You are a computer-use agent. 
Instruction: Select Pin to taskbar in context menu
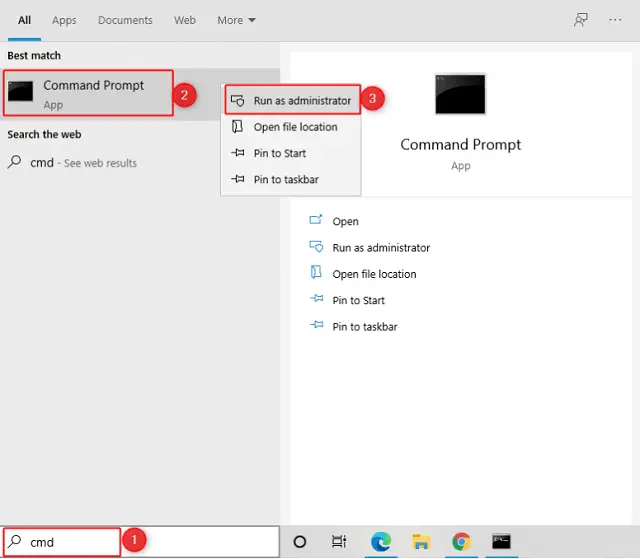(x=285, y=179)
